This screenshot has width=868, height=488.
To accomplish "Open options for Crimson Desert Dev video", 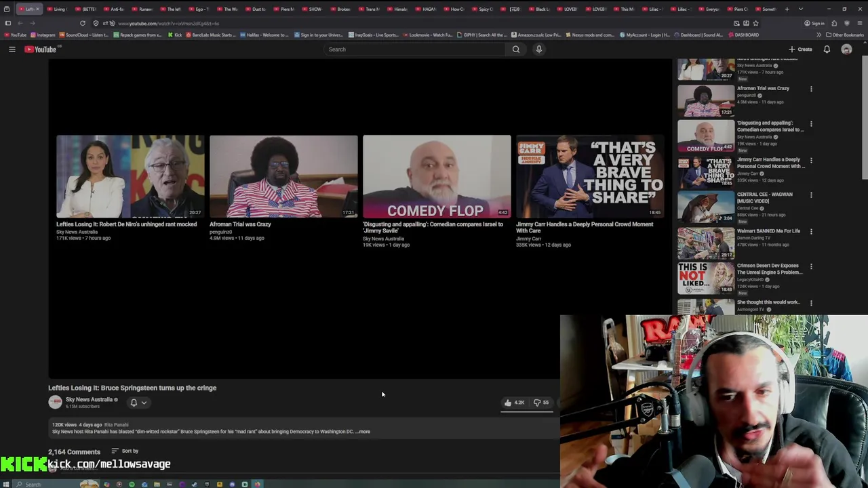I will coord(811,267).
